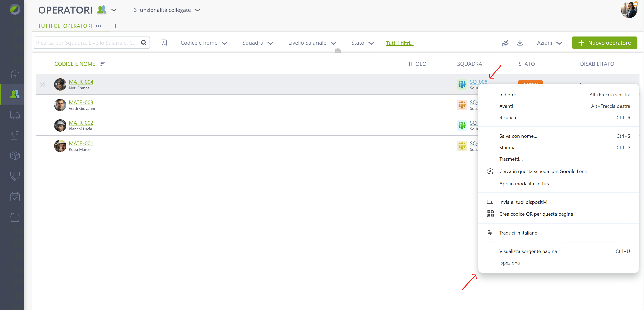Screen dimensions: 644x310
Task: Open the handshake sidebar icon
Action: (x=15, y=176)
